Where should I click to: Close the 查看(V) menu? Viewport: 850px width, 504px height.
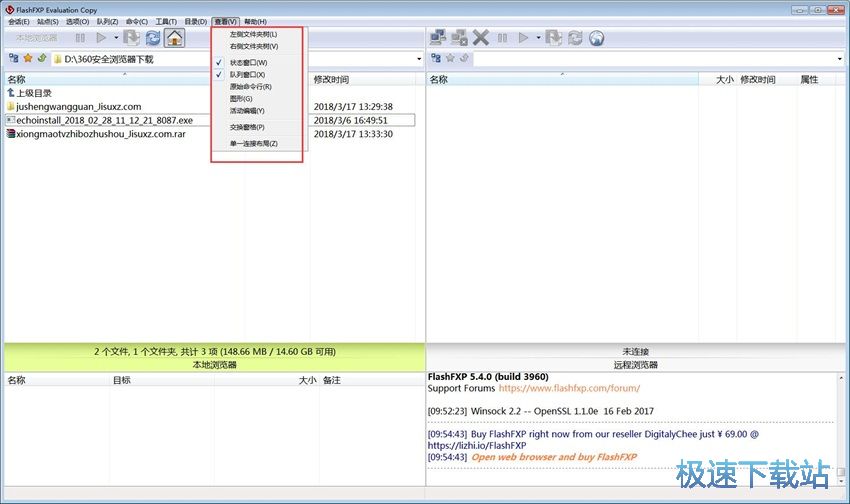(226, 22)
